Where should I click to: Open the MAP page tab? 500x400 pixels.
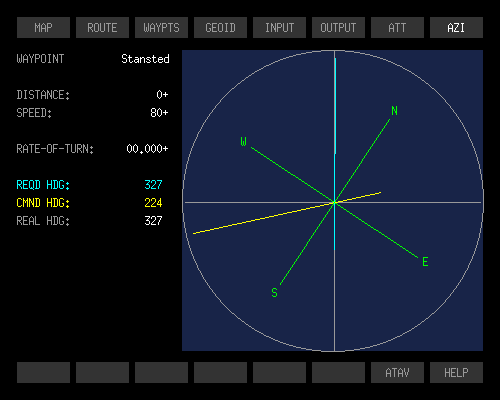pos(43,28)
